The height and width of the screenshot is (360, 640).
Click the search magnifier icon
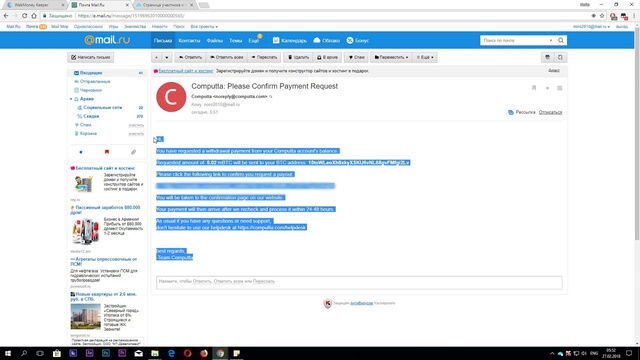tap(561, 40)
